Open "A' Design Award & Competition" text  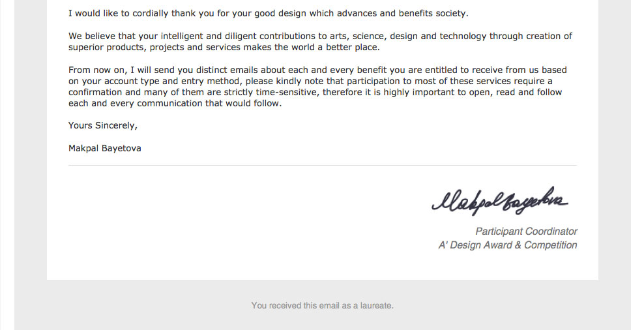pyautogui.click(x=508, y=245)
